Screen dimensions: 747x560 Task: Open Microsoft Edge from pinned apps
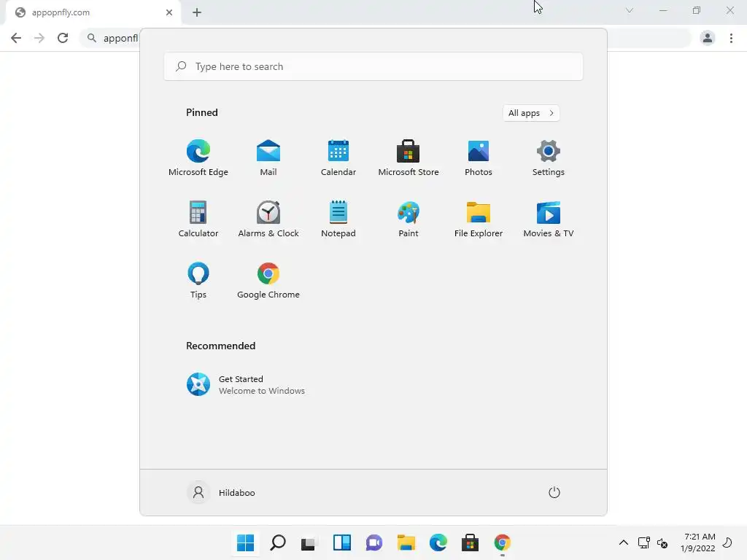[198, 158]
